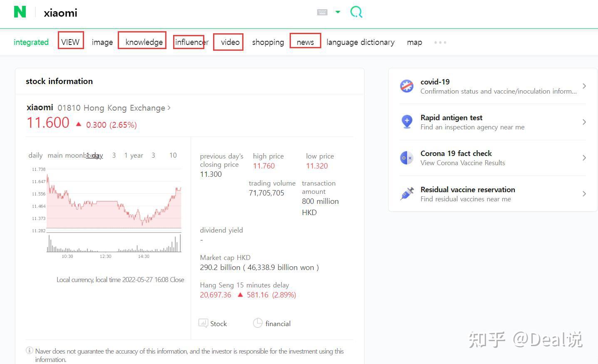Switch to the VIEW tab
This screenshot has width=598, height=364.
click(x=70, y=42)
